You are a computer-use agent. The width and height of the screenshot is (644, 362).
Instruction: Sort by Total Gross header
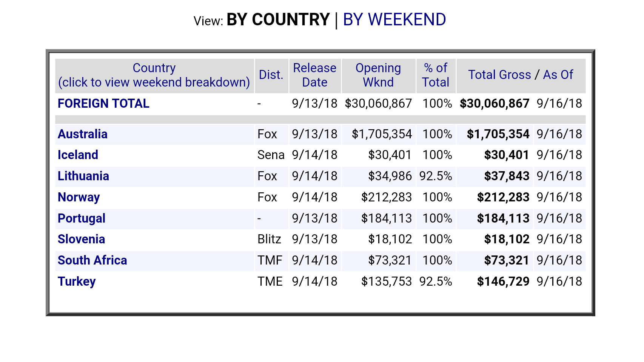coord(499,75)
